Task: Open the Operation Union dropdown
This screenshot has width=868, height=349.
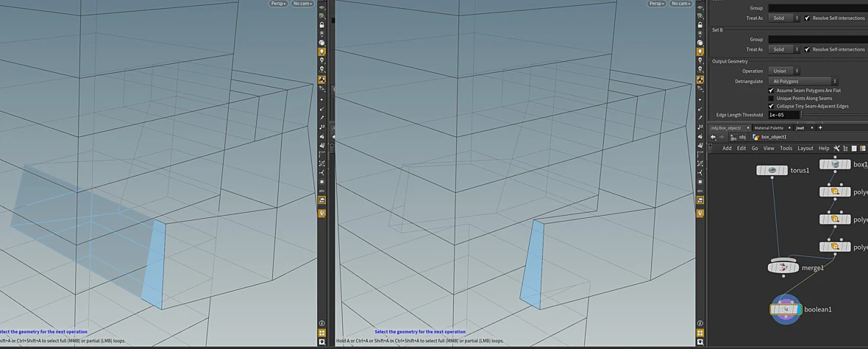Action: pyautogui.click(x=784, y=71)
